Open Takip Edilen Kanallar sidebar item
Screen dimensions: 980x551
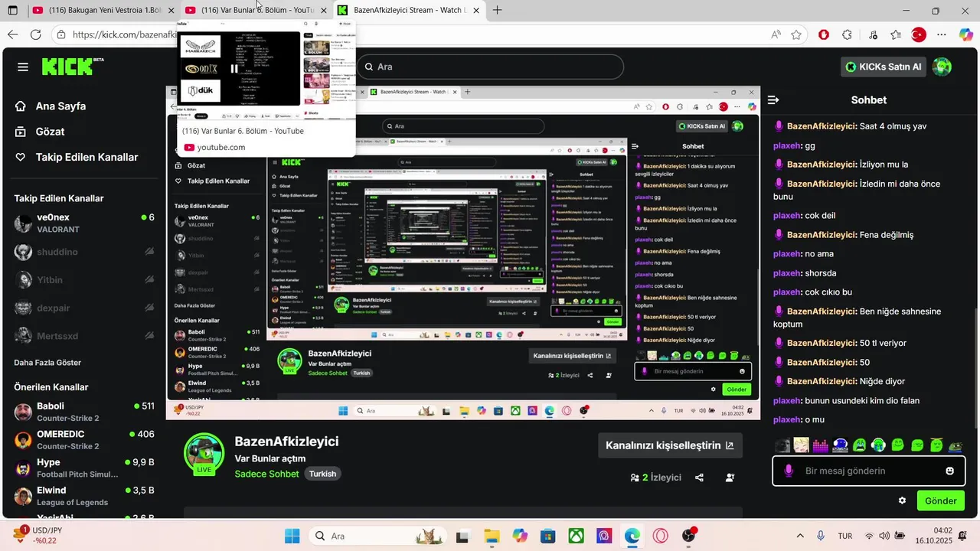coord(77,157)
